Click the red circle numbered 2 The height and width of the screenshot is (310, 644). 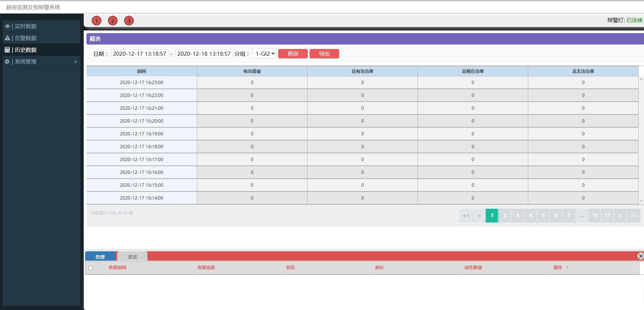pyautogui.click(x=113, y=21)
